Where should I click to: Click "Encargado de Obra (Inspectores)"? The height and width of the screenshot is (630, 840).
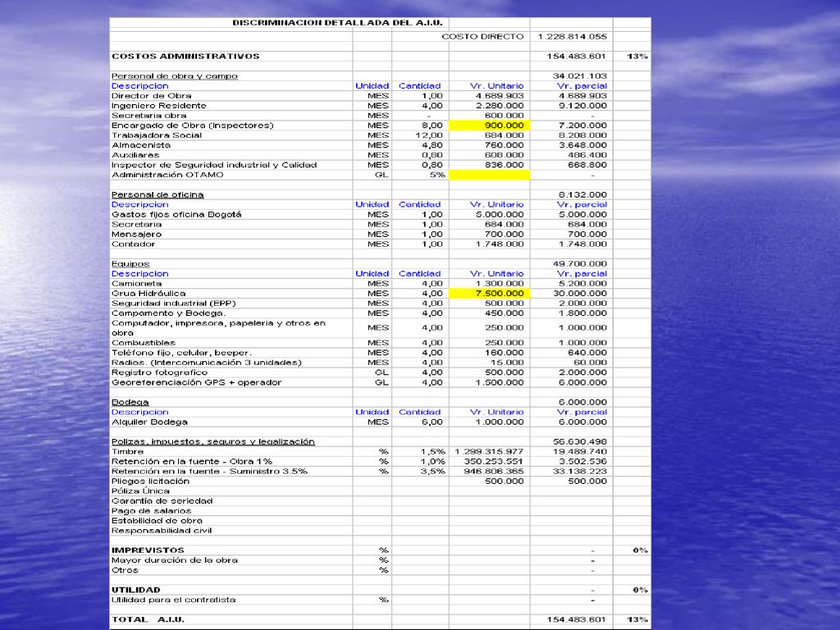(x=192, y=126)
